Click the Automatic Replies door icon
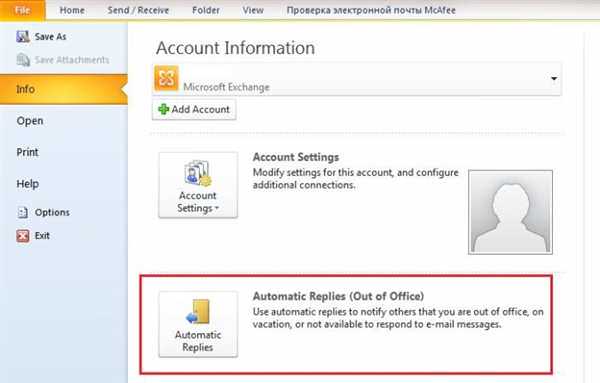Image resolution: width=600 pixels, height=383 pixels. tap(198, 312)
